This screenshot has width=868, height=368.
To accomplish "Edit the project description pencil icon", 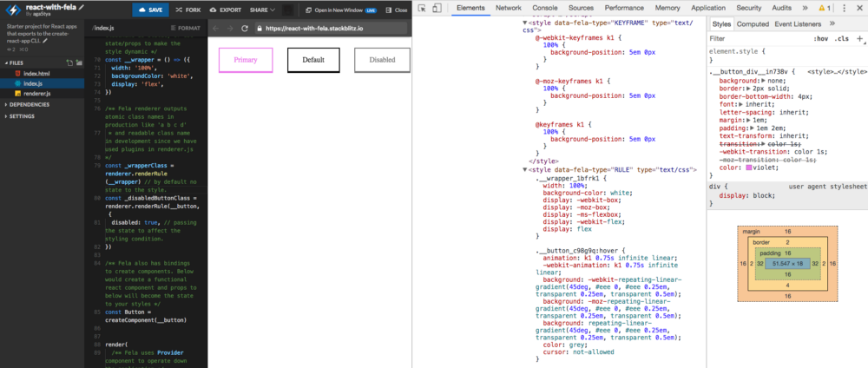I will [45, 41].
